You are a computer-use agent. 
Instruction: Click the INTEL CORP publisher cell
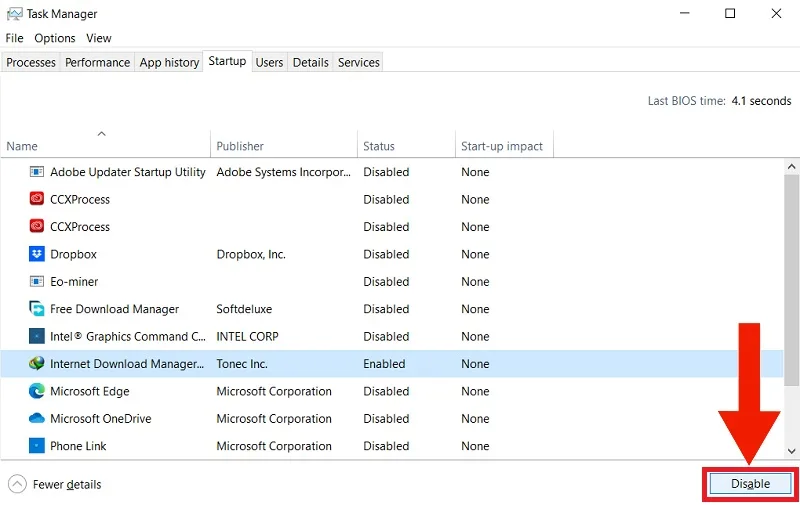(x=247, y=336)
